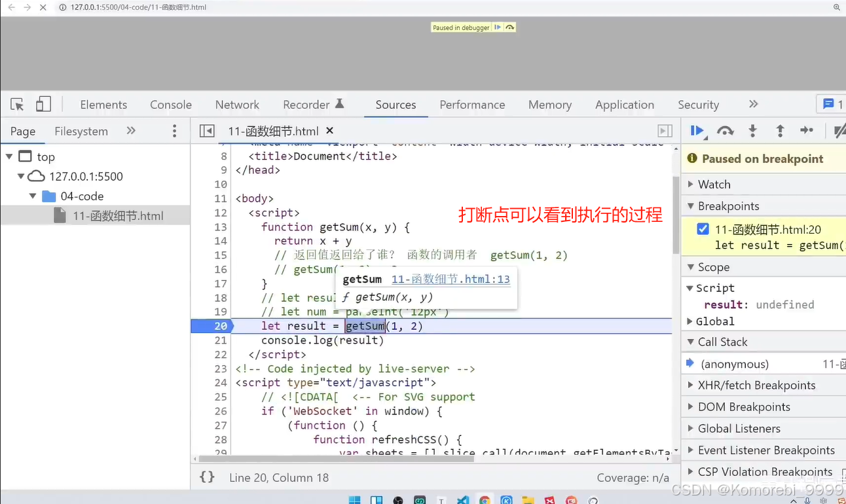Switch to the Elements tab
This screenshot has width=846, height=504.
pyautogui.click(x=103, y=105)
